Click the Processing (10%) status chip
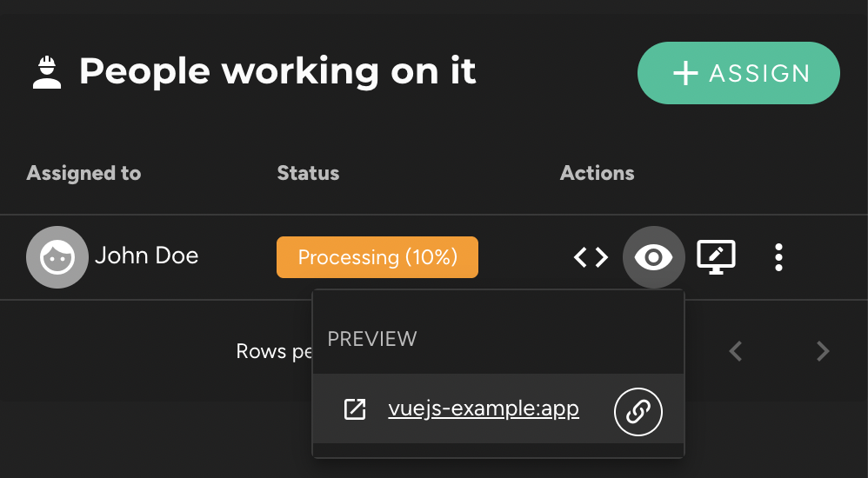868x478 pixels. pos(377,257)
